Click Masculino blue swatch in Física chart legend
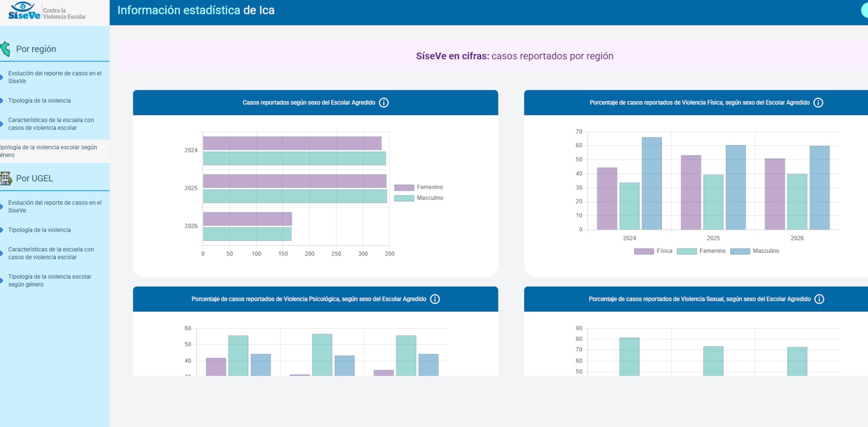This screenshot has width=868, height=427. pos(740,251)
